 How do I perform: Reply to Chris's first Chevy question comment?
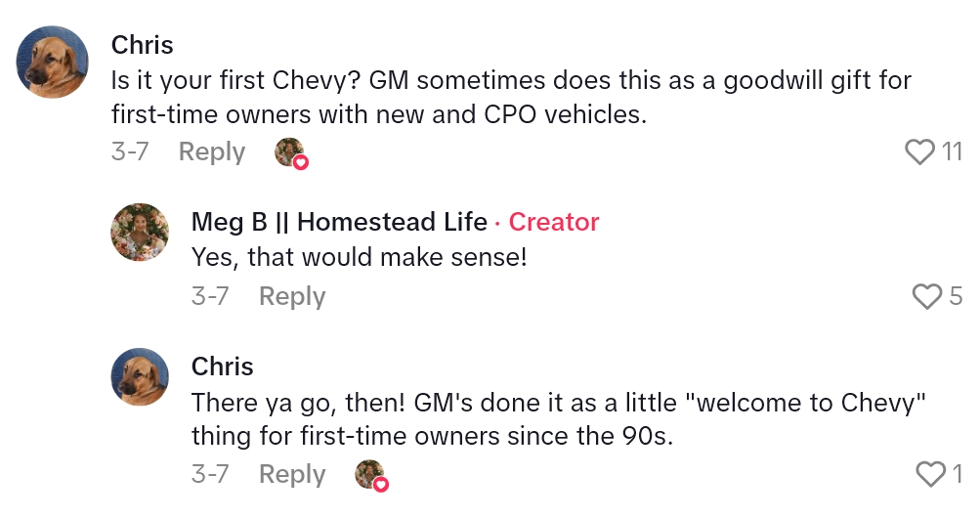point(211,152)
